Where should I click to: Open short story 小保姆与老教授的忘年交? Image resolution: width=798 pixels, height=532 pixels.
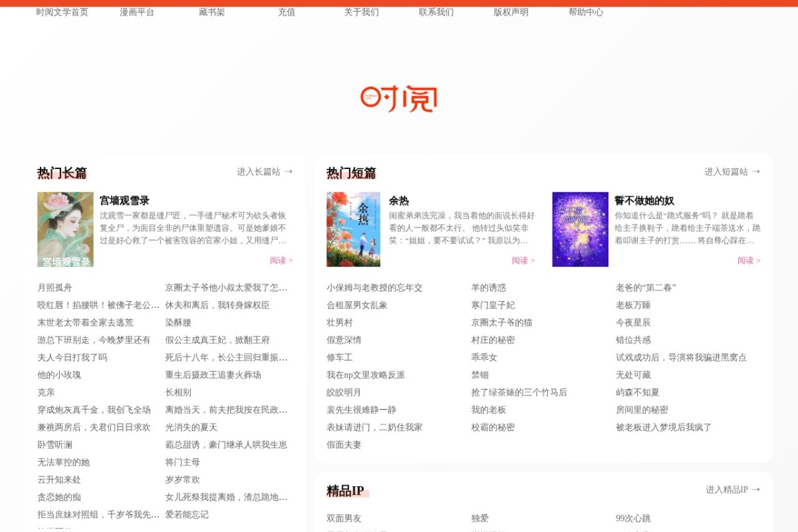tap(374, 288)
